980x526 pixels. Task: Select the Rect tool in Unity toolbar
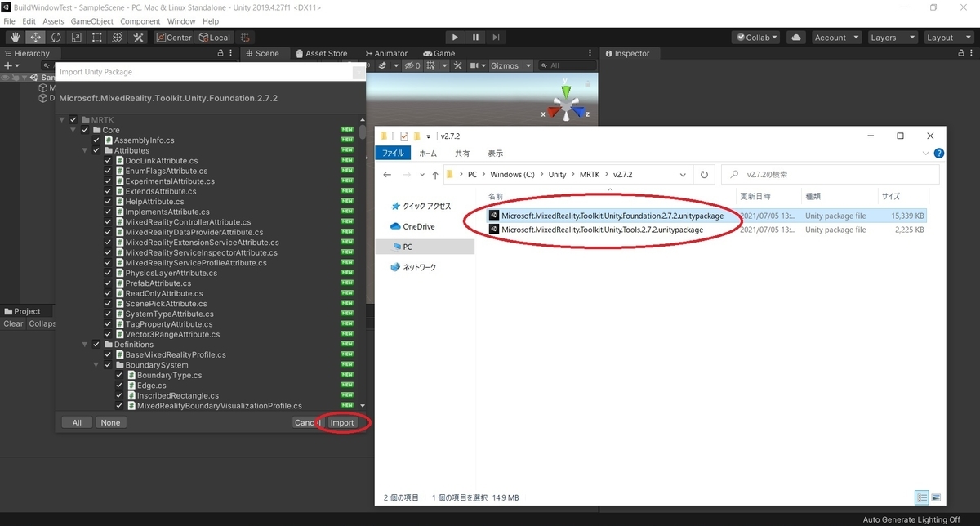point(96,38)
